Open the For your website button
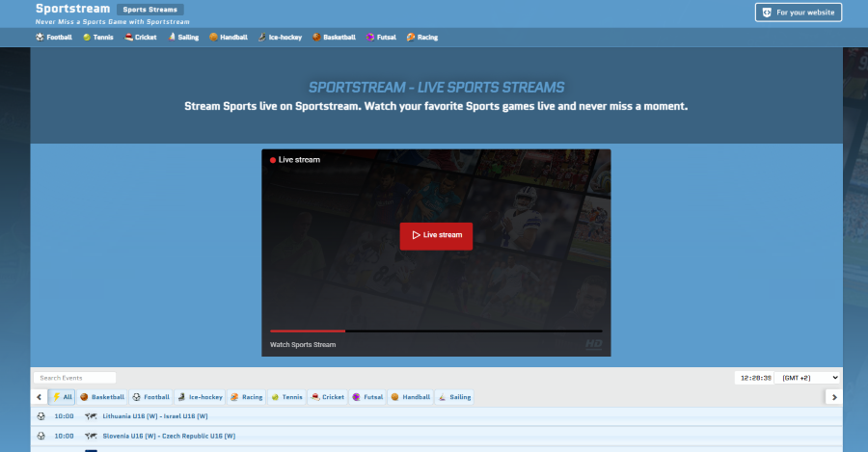This screenshot has height=452, width=868. [x=799, y=13]
